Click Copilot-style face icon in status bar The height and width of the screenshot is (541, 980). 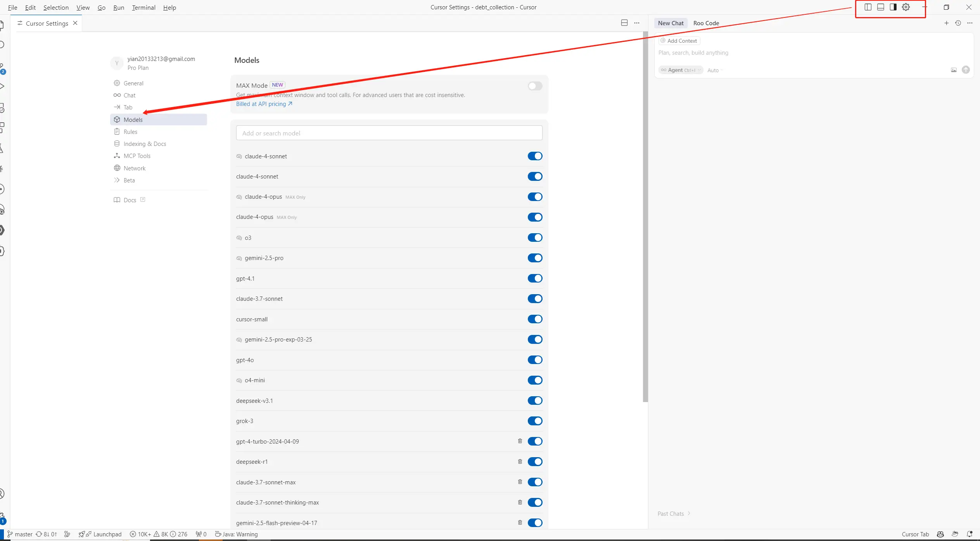[940, 534]
